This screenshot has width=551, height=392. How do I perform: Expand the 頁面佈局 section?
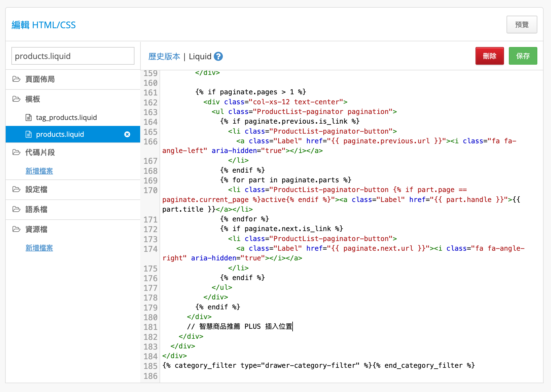coord(40,79)
